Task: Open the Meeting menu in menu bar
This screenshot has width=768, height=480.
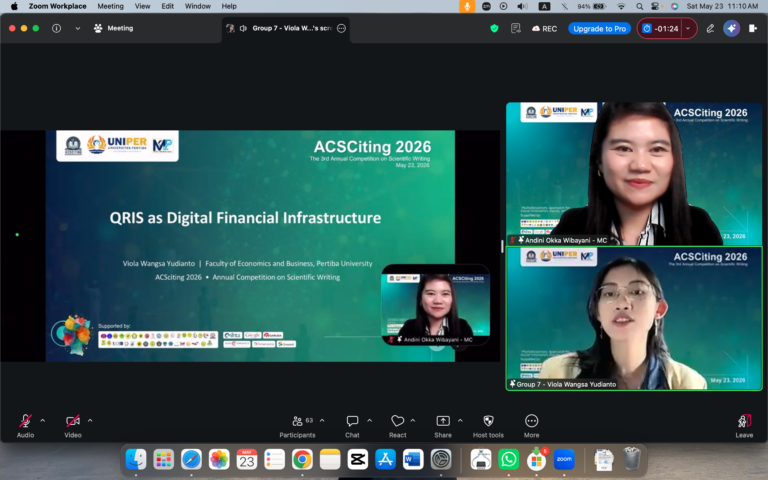Action: click(x=110, y=6)
